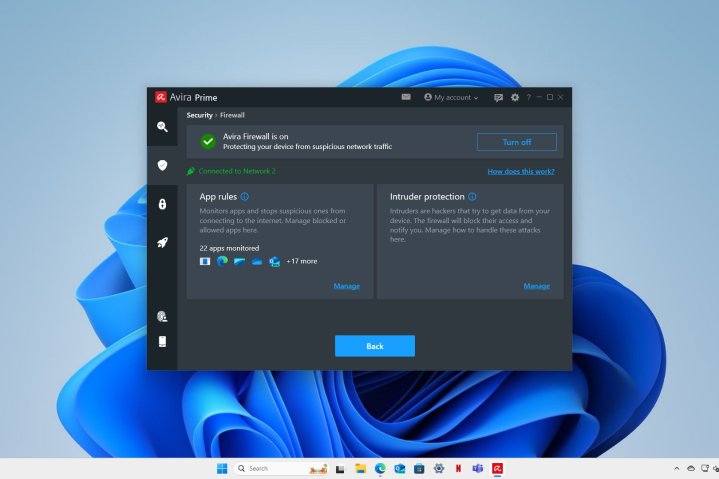This screenshot has height=479, width=719.
Task: Open the Status magnifier icon in sidebar
Action: pyautogui.click(x=162, y=127)
